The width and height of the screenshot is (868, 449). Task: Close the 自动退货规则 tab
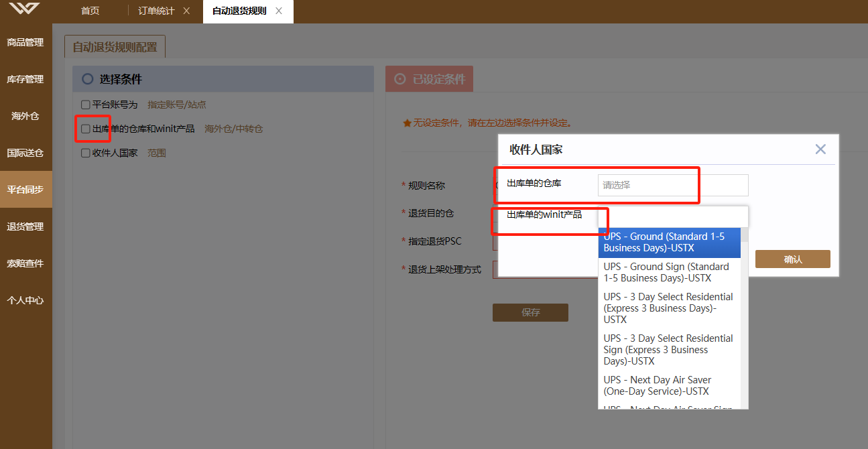[279, 11]
